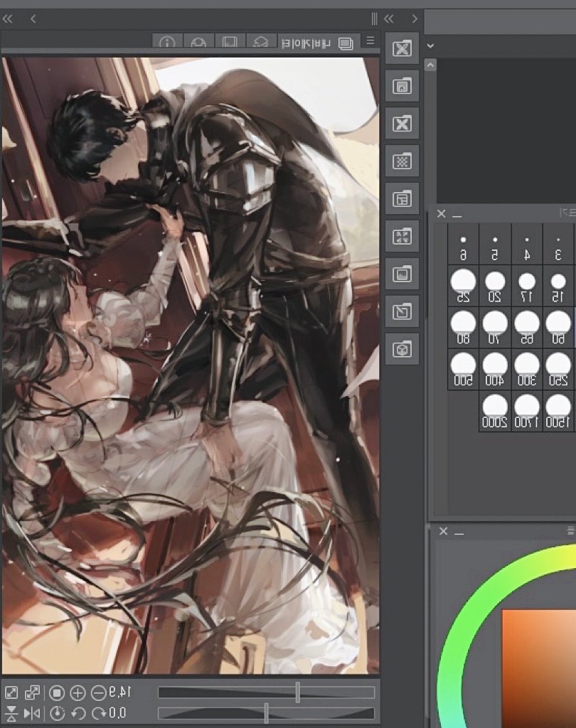
Task: Reset canvas rotation with the dial icon
Action: 57,713
